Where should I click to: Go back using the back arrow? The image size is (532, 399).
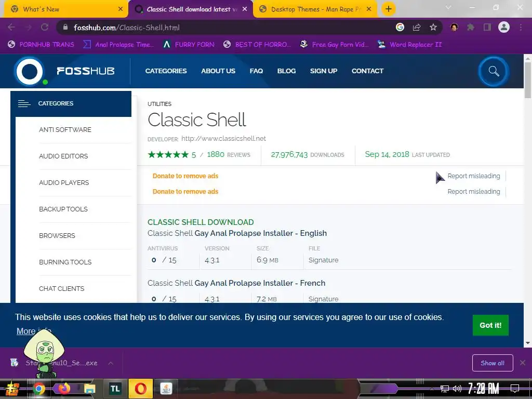(11, 28)
